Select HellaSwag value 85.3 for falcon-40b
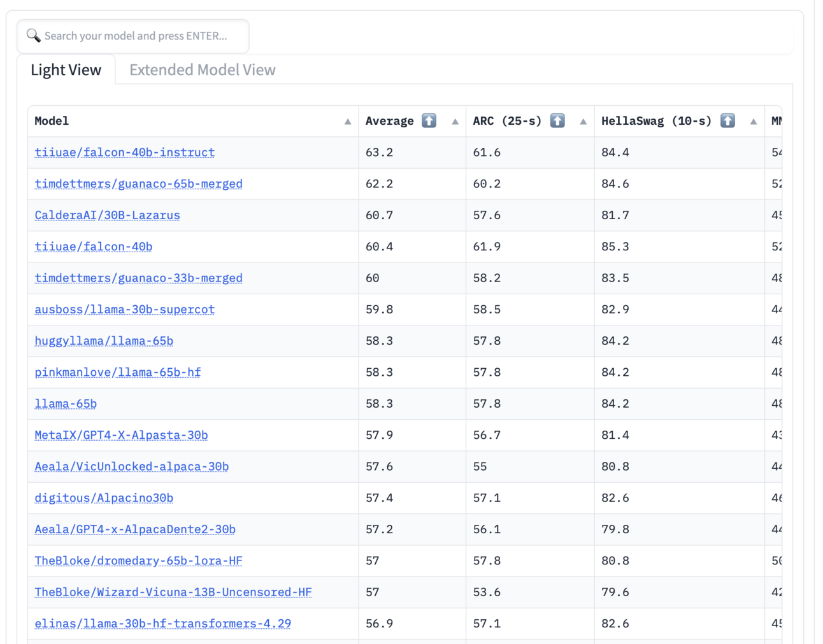 coord(615,247)
